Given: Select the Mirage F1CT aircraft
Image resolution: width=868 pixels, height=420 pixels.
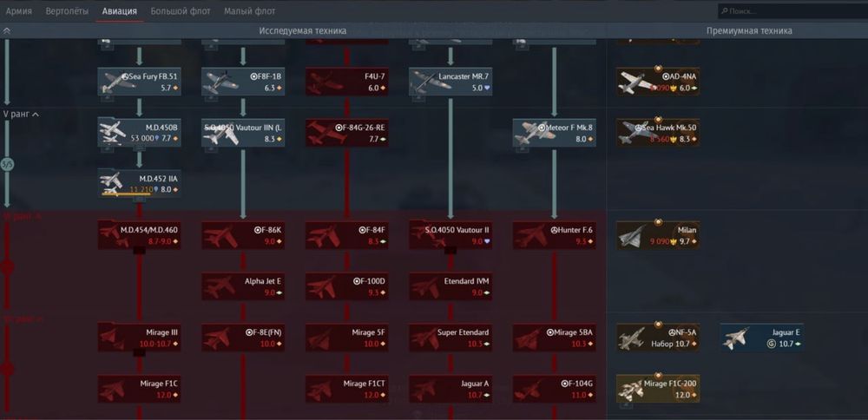Looking at the screenshot, I should (347, 389).
